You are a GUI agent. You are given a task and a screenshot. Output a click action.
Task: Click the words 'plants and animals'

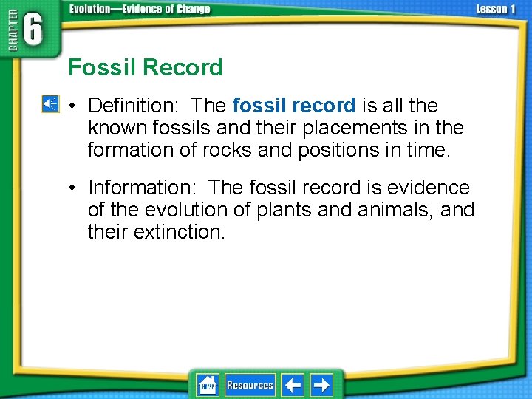(x=345, y=210)
